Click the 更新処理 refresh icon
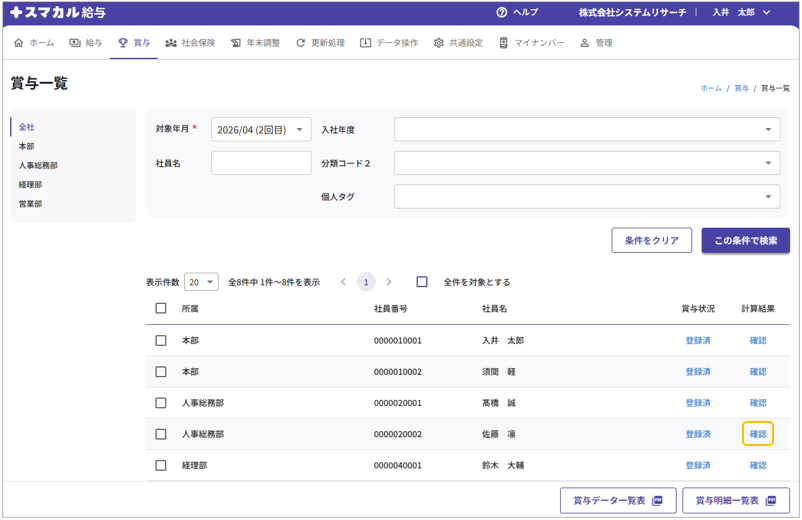Image resolution: width=802 pixels, height=520 pixels. (301, 43)
